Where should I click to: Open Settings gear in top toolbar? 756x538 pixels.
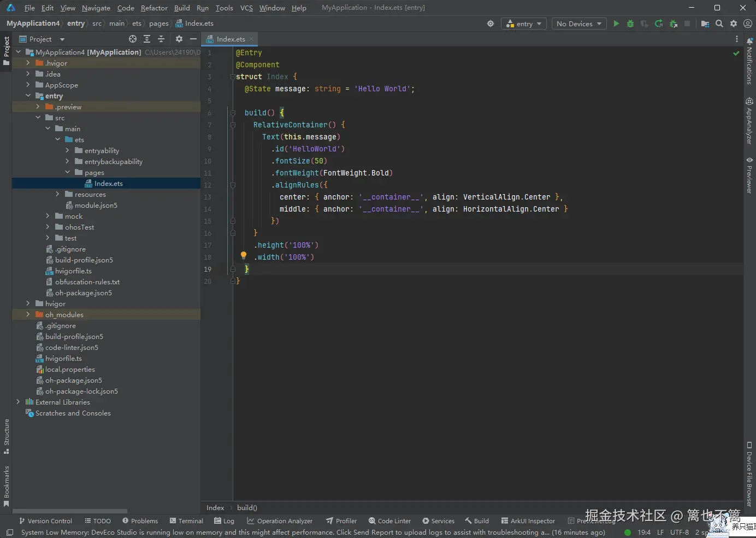click(734, 24)
